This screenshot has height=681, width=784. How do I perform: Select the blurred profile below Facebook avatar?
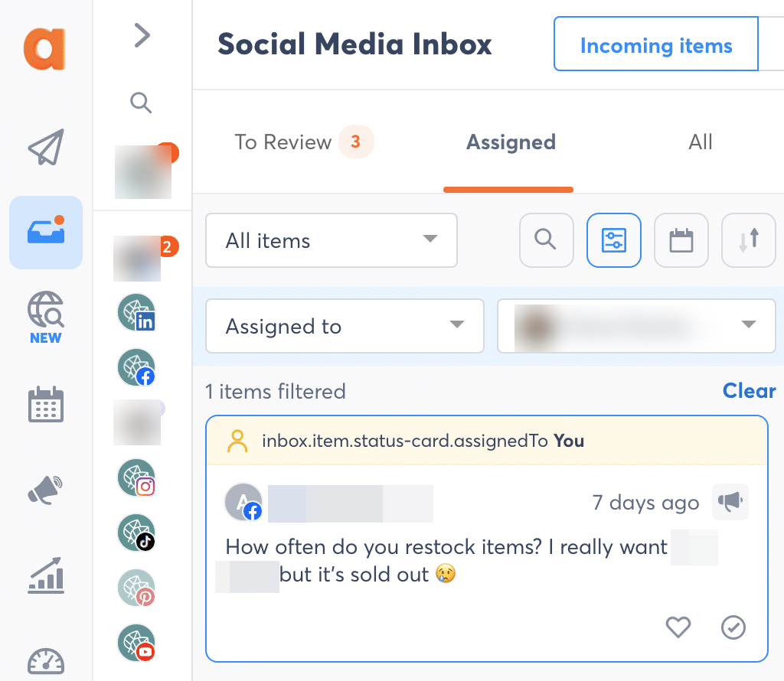pyautogui.click(x=138, y=422)
